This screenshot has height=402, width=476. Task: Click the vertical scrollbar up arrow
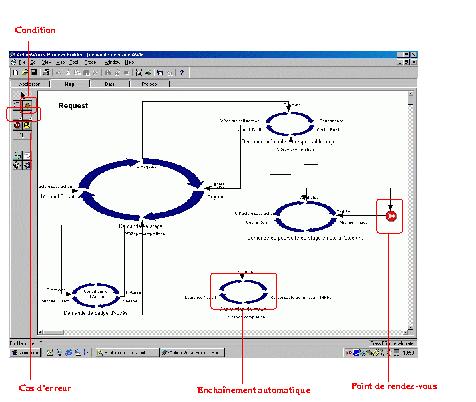411,94
